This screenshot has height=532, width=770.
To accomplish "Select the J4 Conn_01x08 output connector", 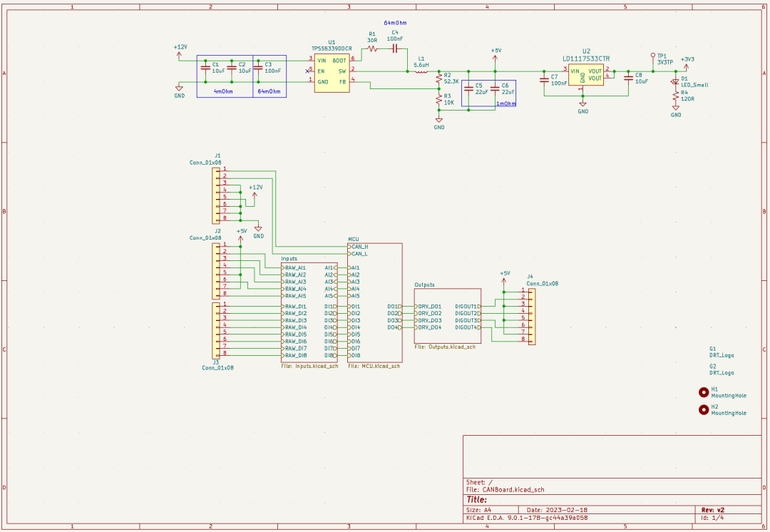I will pos(530,314).
